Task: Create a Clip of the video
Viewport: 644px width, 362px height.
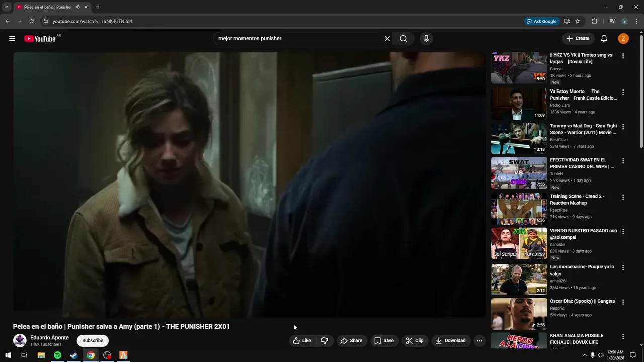Action: tap(415, 341)
